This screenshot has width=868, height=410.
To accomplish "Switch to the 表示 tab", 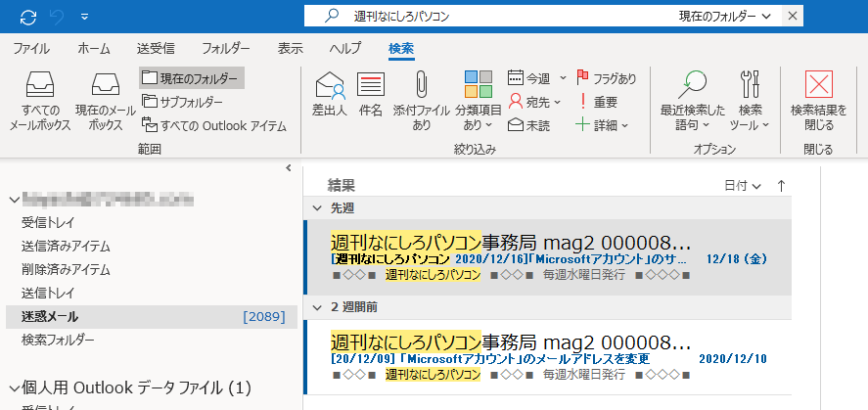I will (x=290, y=49).
